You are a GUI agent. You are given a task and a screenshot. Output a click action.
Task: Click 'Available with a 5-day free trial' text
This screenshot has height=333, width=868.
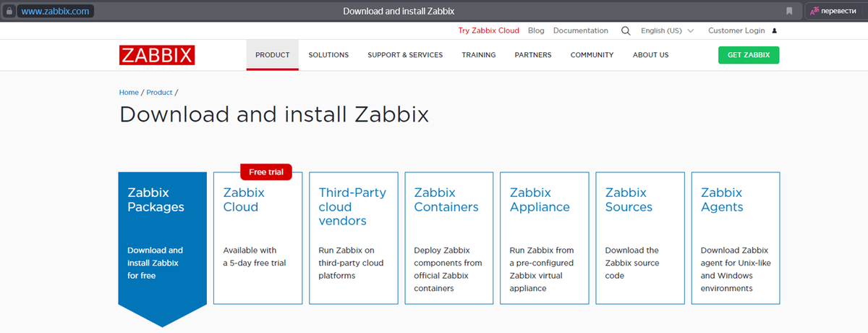pyautogui.click(x=255, y=256)
